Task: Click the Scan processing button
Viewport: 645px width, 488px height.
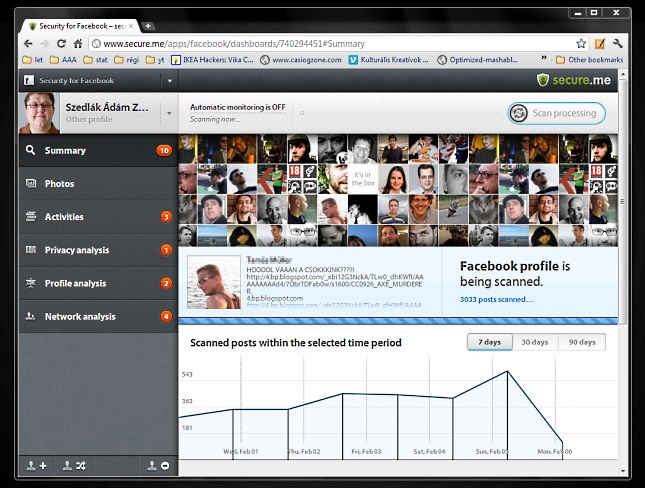Action: (556, 113)
